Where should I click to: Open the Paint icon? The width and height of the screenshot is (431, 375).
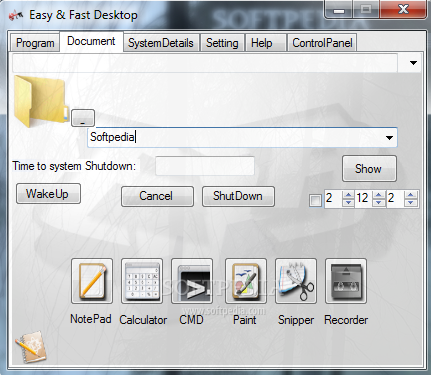(x=246, y=281)
